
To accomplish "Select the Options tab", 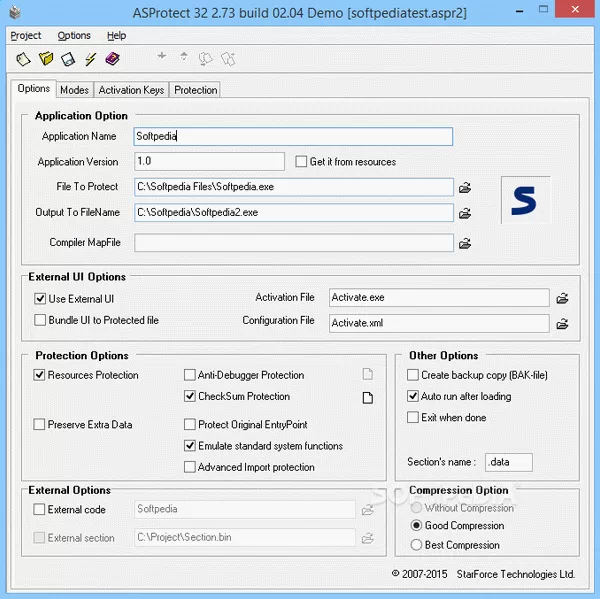I will (x=34, y=88).
